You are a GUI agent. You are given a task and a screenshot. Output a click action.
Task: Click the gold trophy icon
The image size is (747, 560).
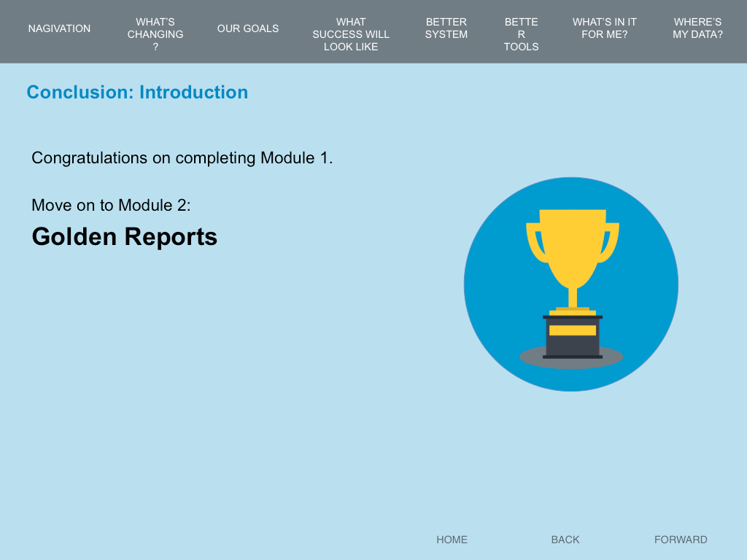click(572, 284)
